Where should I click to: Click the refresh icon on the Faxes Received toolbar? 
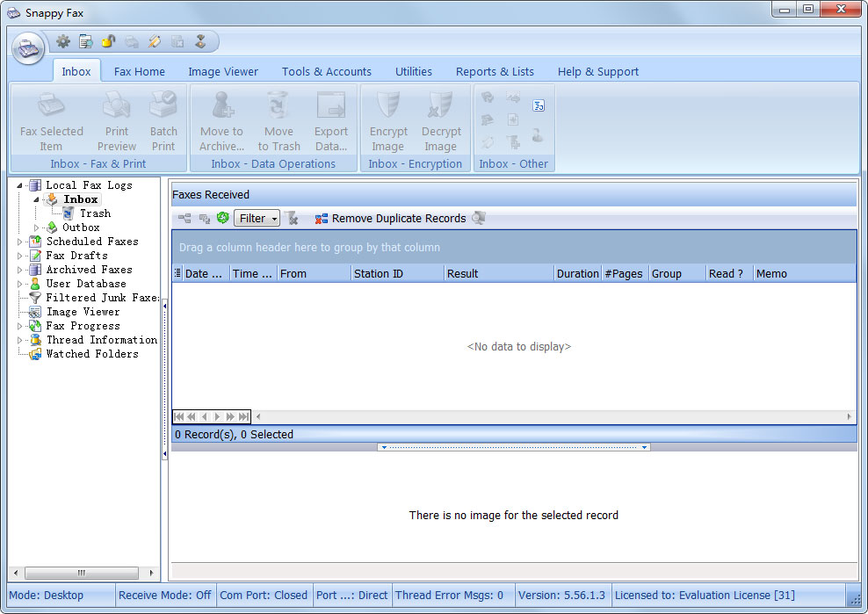pyautogui.click(x=222, y=217)
